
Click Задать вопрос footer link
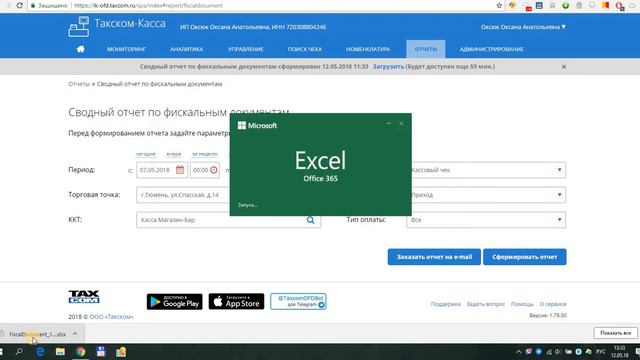[486, 304]
